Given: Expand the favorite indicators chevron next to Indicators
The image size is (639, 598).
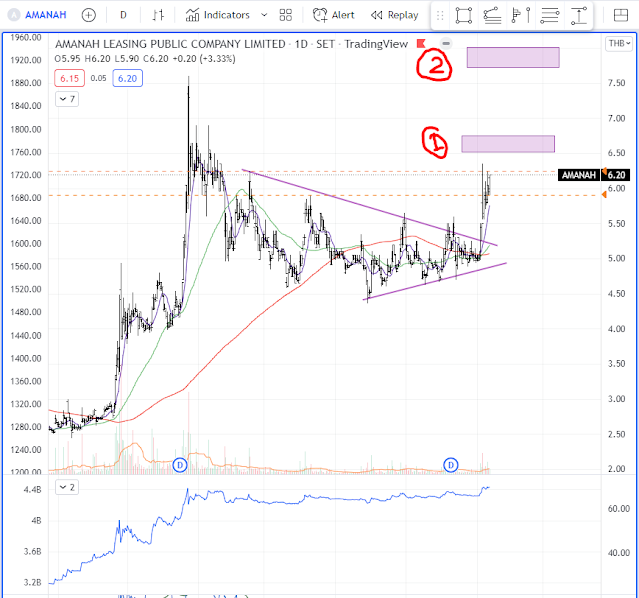Looking at the screenshot, I should 264,15.
